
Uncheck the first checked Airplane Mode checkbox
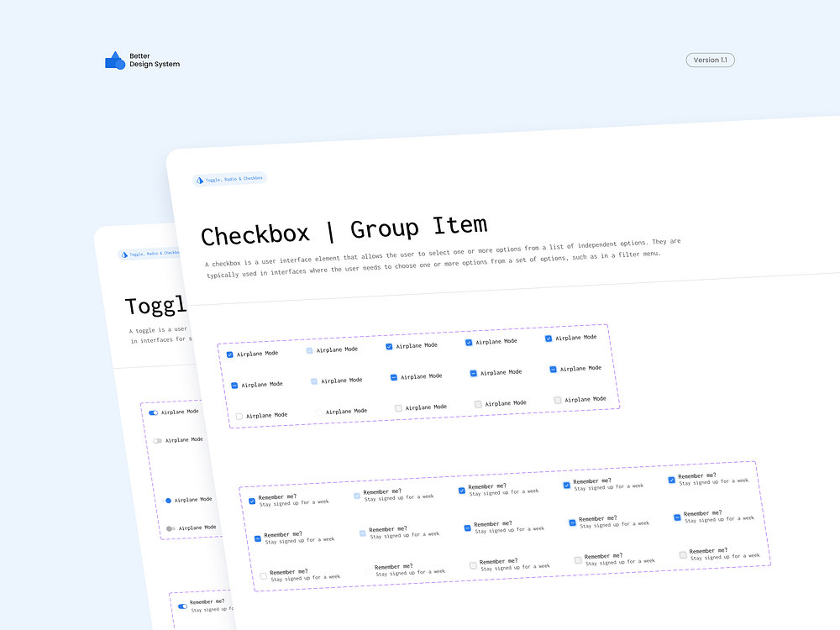(230, 354)
